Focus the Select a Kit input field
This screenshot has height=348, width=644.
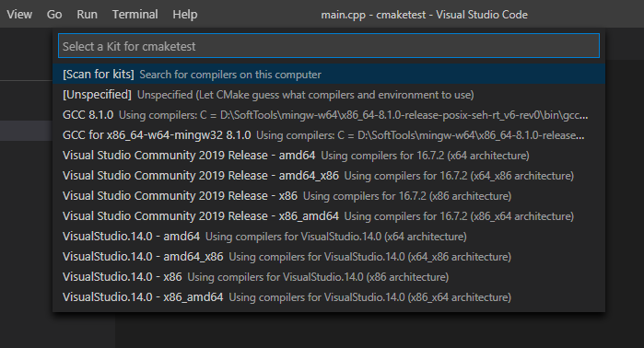[x=329, y=46]
